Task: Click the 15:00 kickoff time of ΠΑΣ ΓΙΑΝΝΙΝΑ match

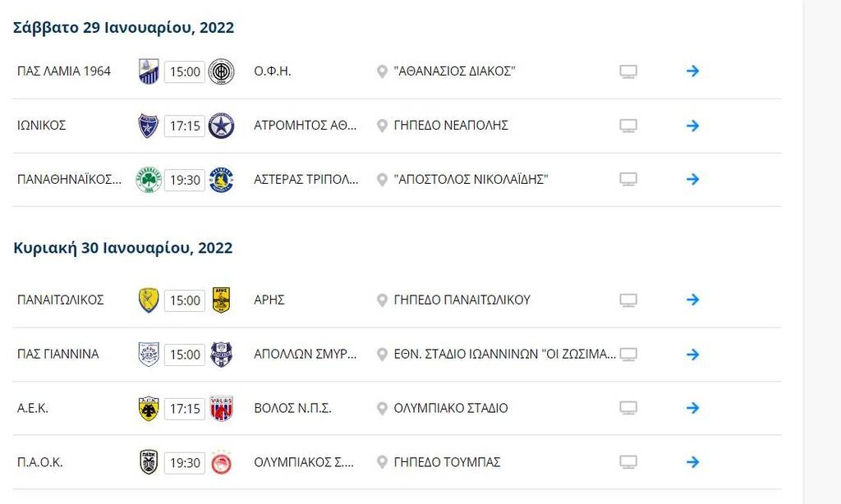Action: pos(183,354)
